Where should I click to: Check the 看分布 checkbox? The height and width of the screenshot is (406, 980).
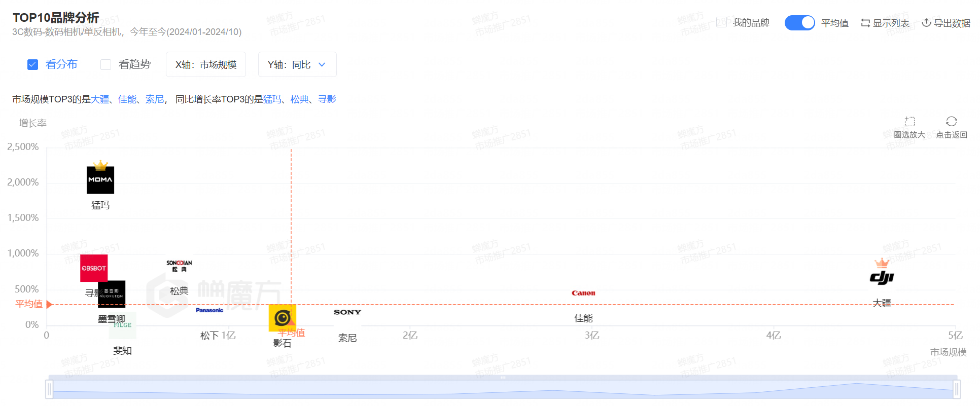[x=33, y=65]
